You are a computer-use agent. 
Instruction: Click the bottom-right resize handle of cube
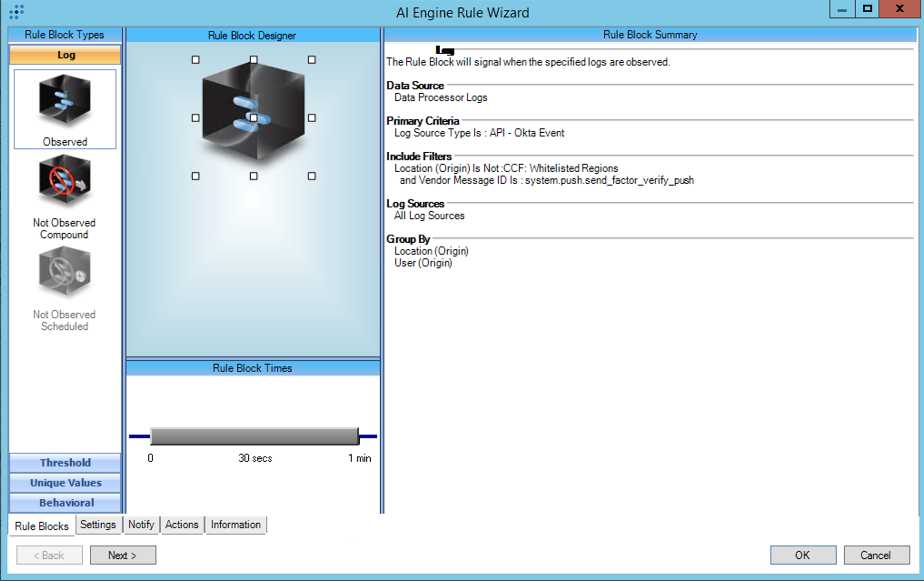tap(312, 176)
